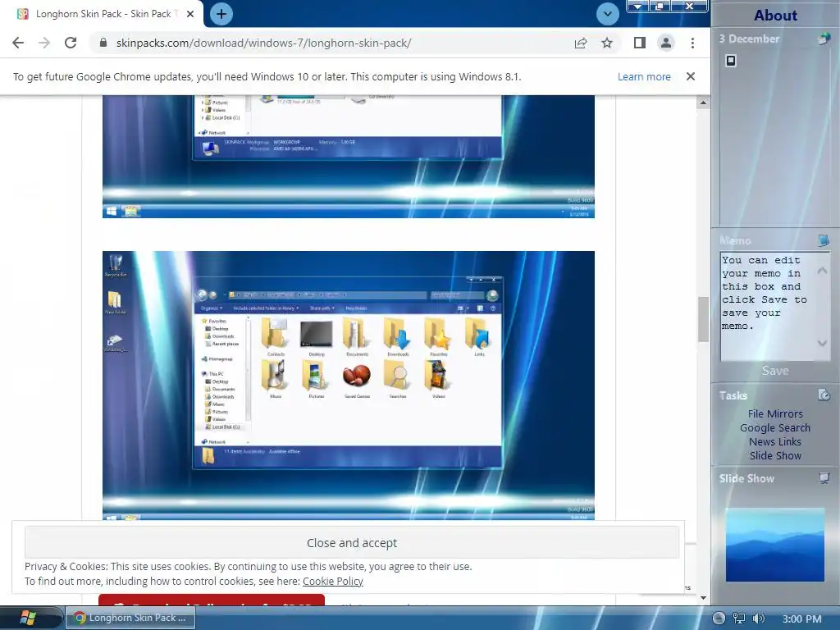Open the lower skin pack screenshot

pyautogui.click(x=348, y=386)
